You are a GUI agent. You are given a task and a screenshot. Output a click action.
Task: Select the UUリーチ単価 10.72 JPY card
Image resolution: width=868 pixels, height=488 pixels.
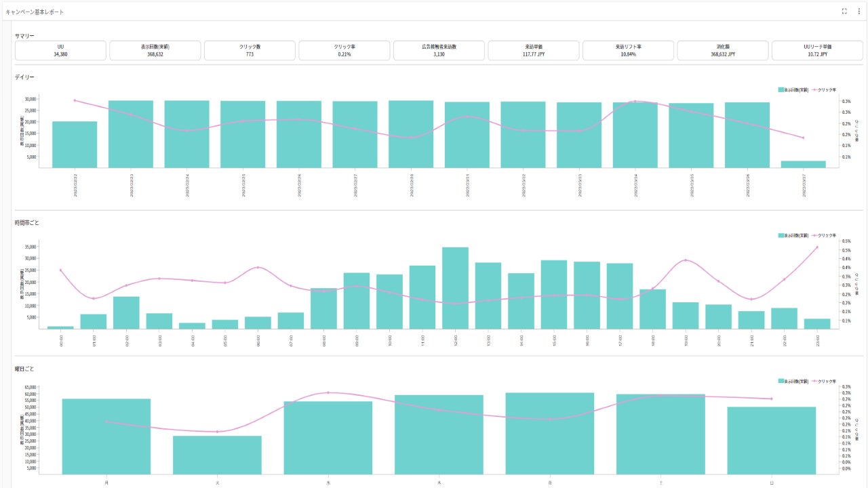[817, 50]
